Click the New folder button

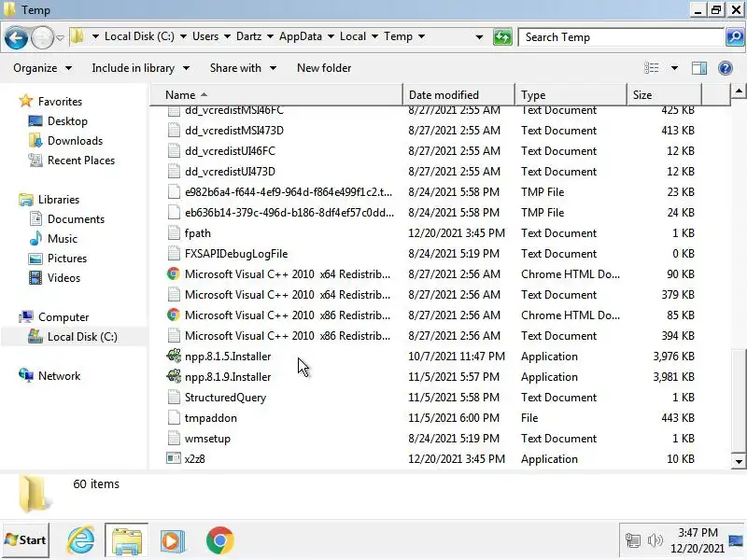click(324, 68)
